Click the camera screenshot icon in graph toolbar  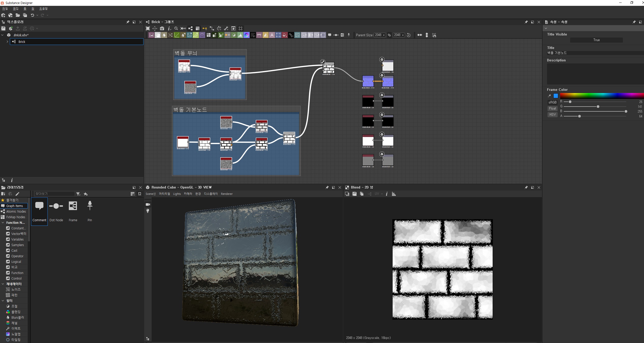click(x=162, y=28)
